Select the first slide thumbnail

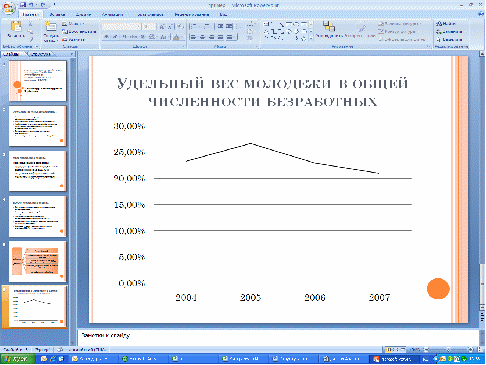click(38, 81)
